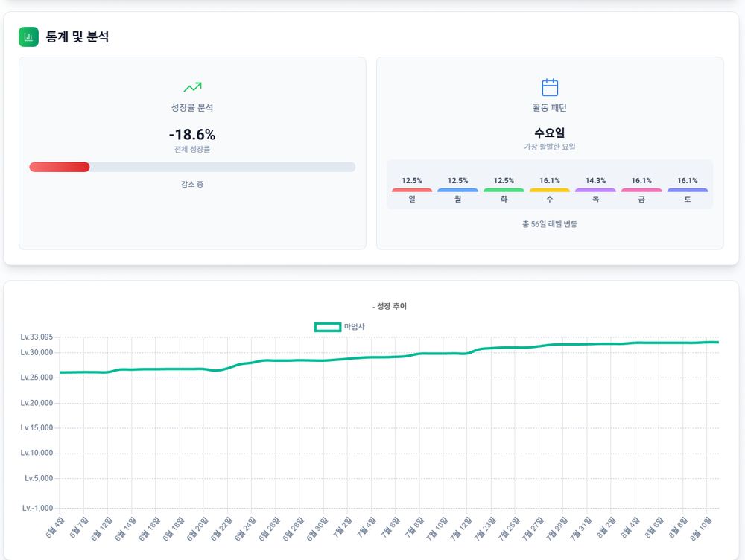This screenshot has height=560, width=745.
Task: Select the pink 금 weekday bar
Action: pyautogui.click(x=641, y=191)
